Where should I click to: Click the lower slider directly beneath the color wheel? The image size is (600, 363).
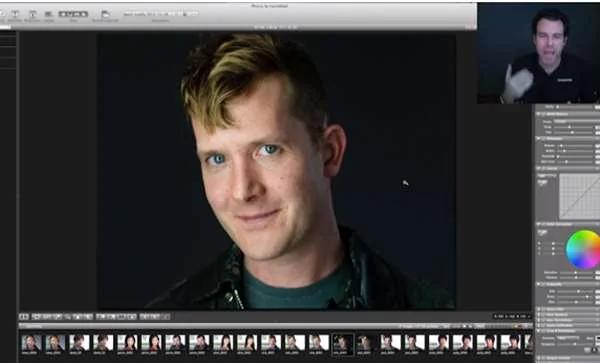pos(577,278)
